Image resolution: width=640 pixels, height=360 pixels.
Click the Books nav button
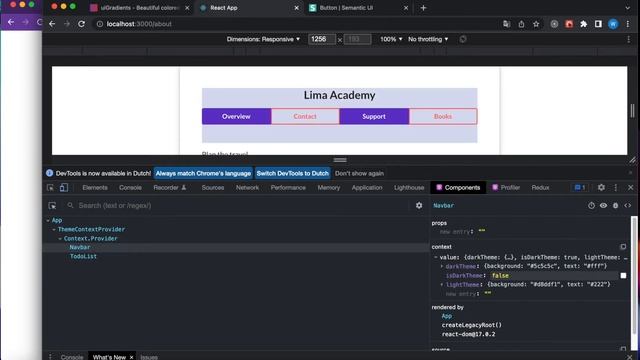[x=443, y=116]
